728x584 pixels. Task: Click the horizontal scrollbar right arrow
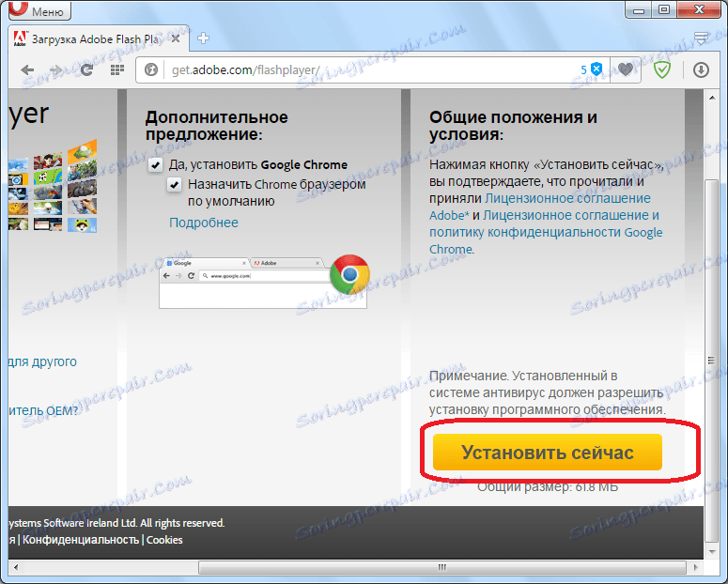click(x=695, y=567)
